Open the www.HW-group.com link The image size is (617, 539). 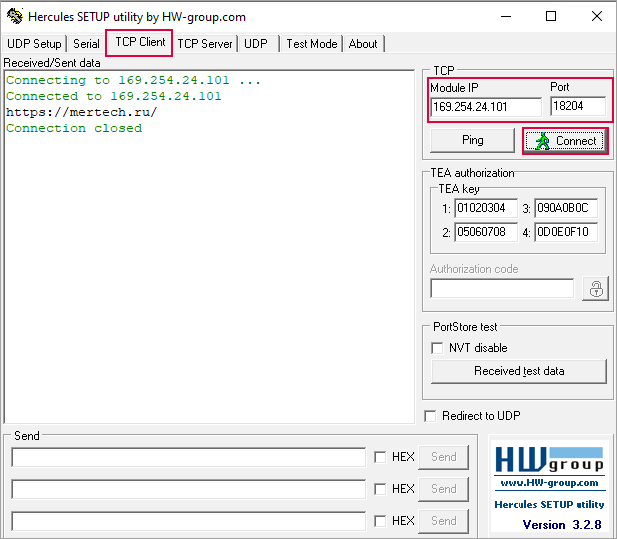pos(549,483)
